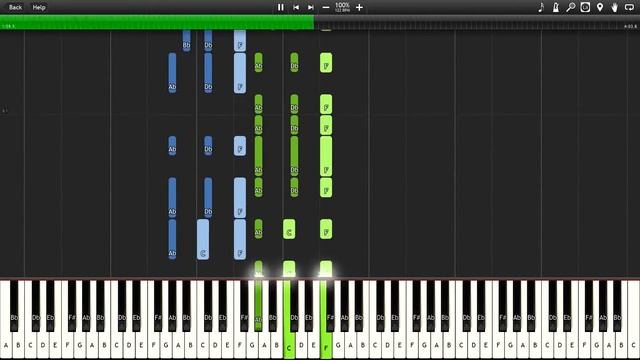
Task: Decrease playback speed with the minus icon
Action: tap(326, 7)
